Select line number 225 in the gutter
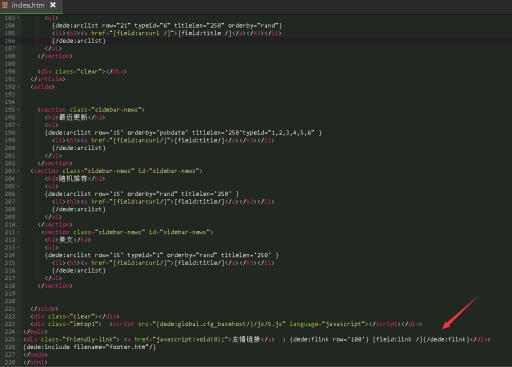 point(10,339)
